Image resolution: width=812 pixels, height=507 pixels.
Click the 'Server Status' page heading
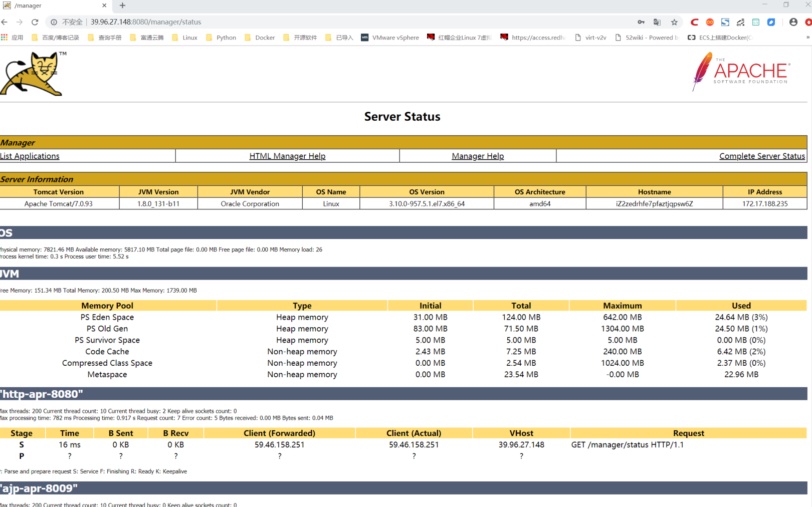tap(402, 117)
